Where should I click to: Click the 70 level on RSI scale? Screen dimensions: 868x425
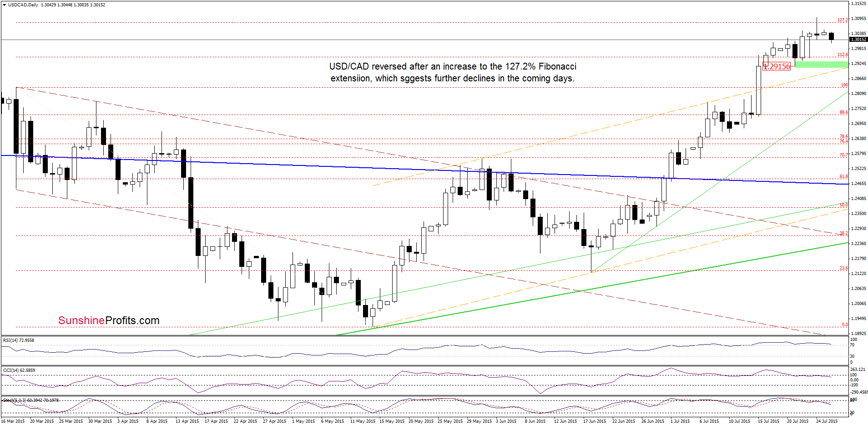tap(853, 345)
